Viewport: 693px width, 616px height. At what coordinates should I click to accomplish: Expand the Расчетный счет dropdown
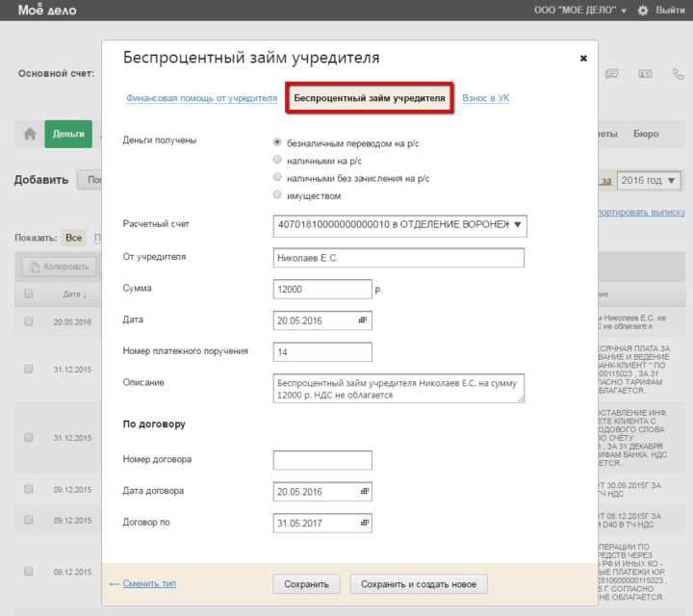click(x=400, y=225)
